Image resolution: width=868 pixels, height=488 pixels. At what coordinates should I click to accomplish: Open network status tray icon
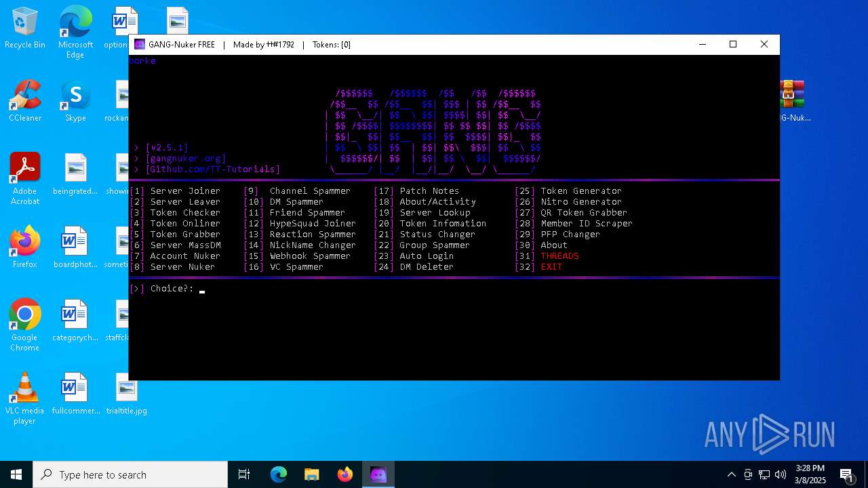point(764,474)
